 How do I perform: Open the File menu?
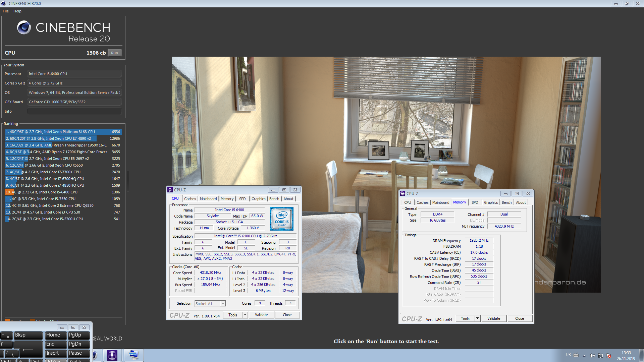(x=6, y=11)
